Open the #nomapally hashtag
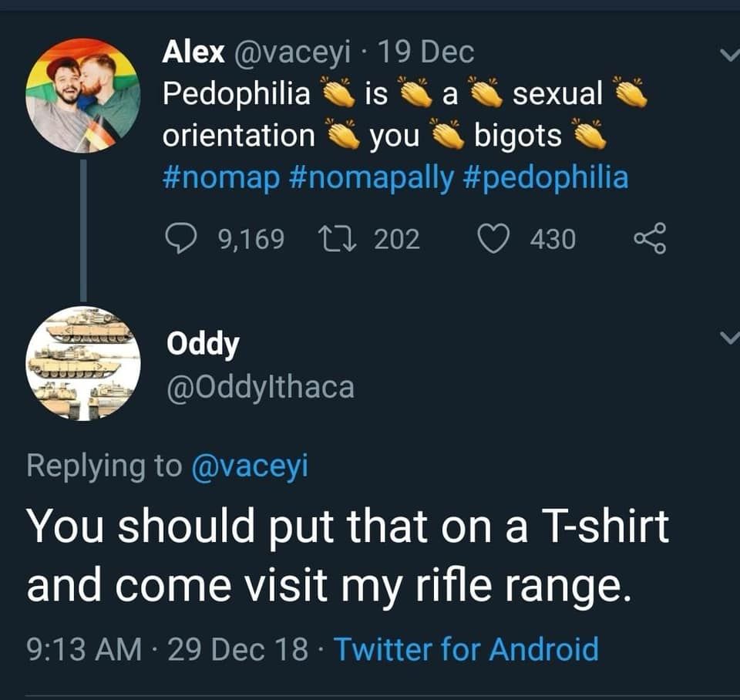The image size is (740, 700). [372, 177]
